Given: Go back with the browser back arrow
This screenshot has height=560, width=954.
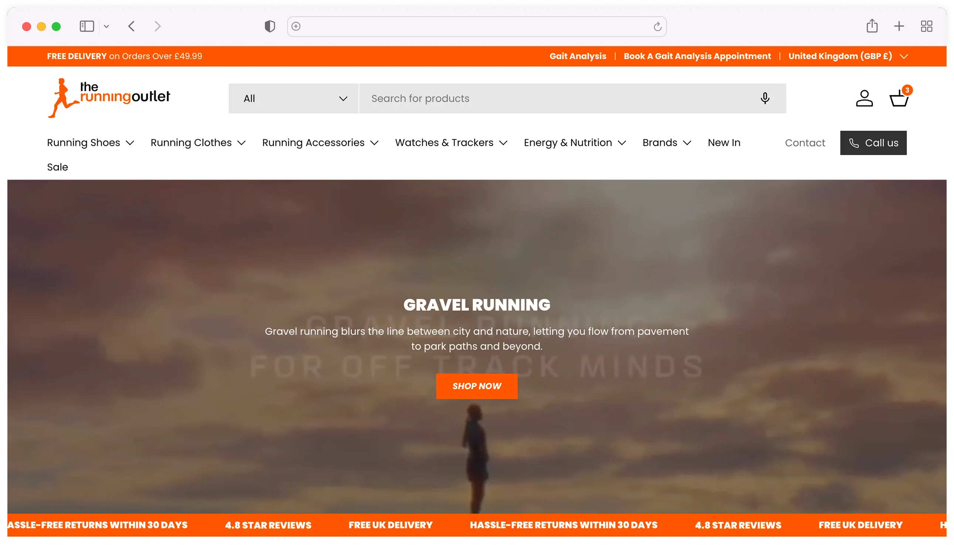Looking at the screenshot, I should pos(132,26).
